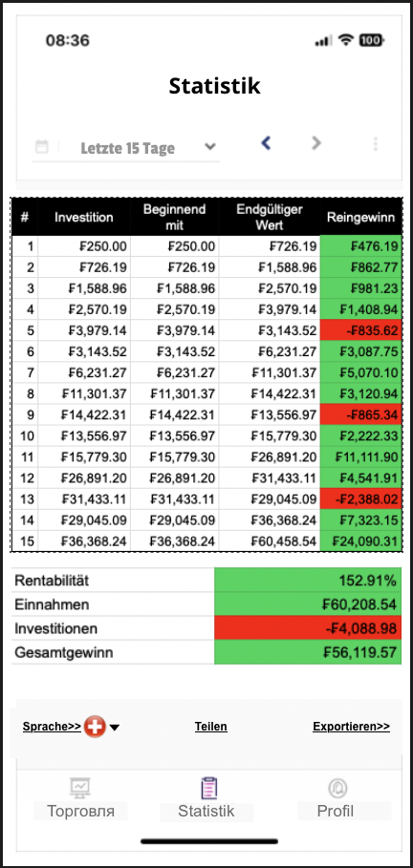The height and width of the screenshot is (868, 413).
Task: Open language dropdown arrow next to flag
Action: (114, 728)
